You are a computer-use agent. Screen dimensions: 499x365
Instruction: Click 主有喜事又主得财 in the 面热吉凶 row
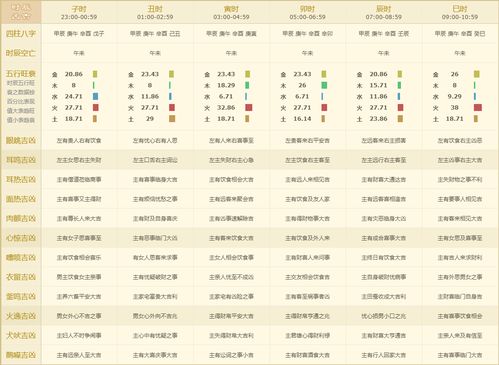(79, 199)
